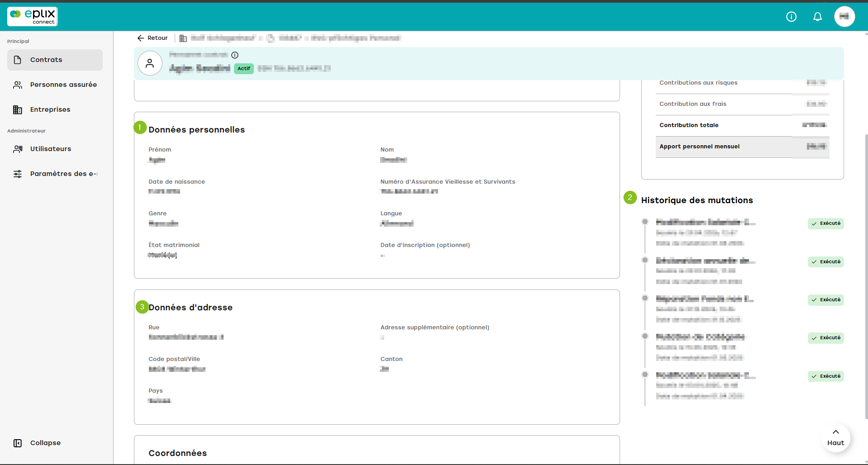868x465 pixels.
Task: Open notifications bell icon
Action: point(817,17)
